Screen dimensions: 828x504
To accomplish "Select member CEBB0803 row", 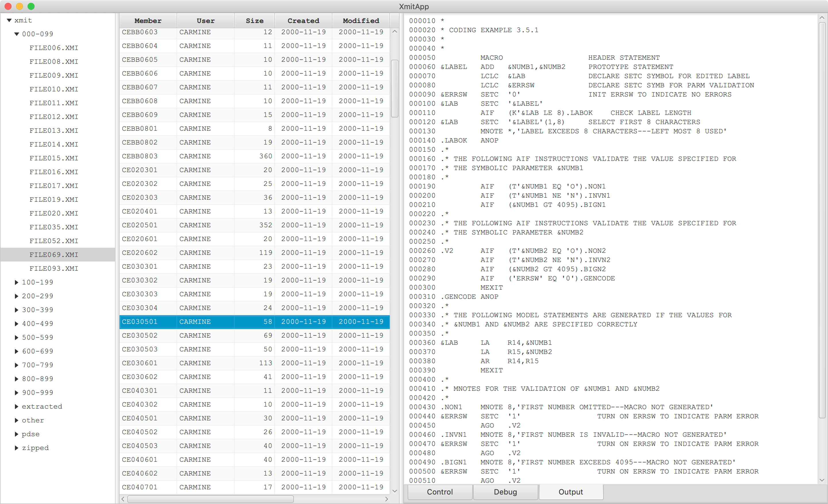I will tap(139, 156).
